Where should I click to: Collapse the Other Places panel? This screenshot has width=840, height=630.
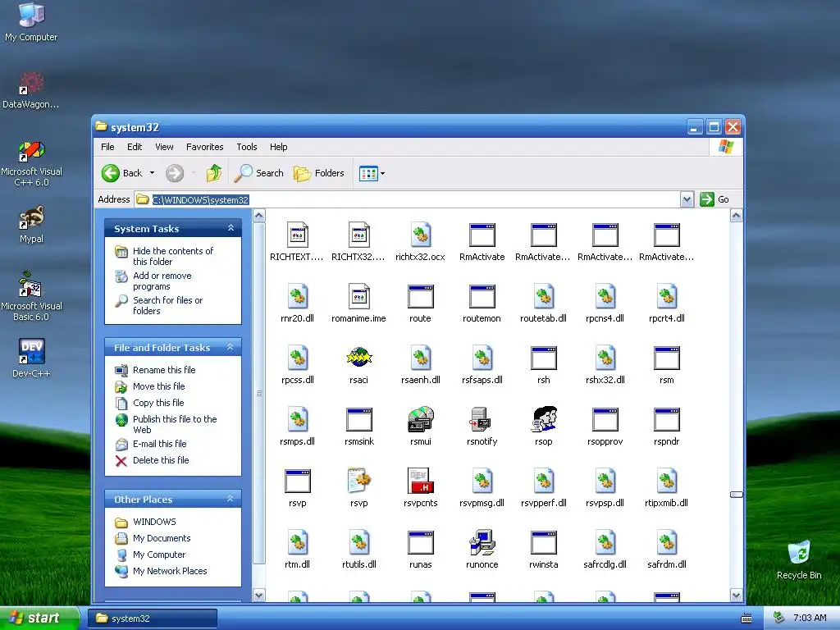point(231,499)
